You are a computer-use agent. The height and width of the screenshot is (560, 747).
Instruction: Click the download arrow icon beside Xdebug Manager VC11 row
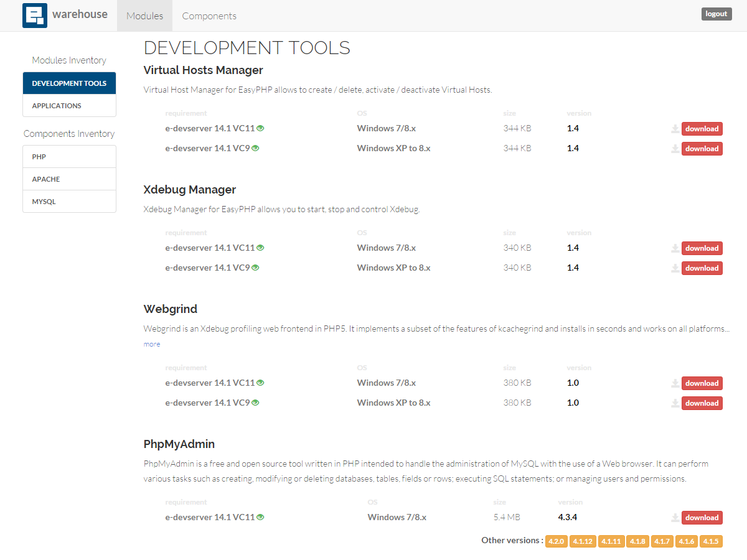pyautogui.click(x=675, y=248)
